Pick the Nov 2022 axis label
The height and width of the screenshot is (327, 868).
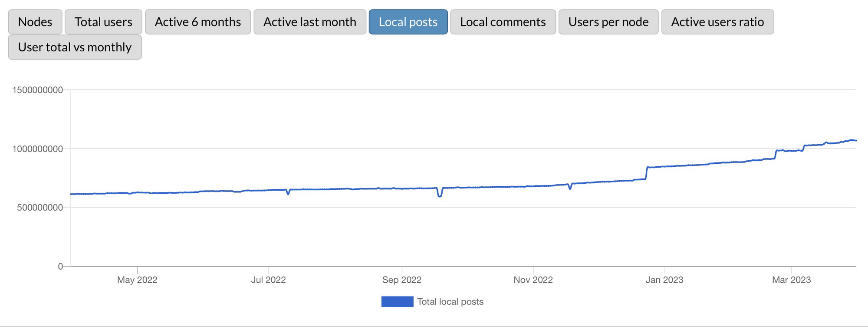[533, 280]
